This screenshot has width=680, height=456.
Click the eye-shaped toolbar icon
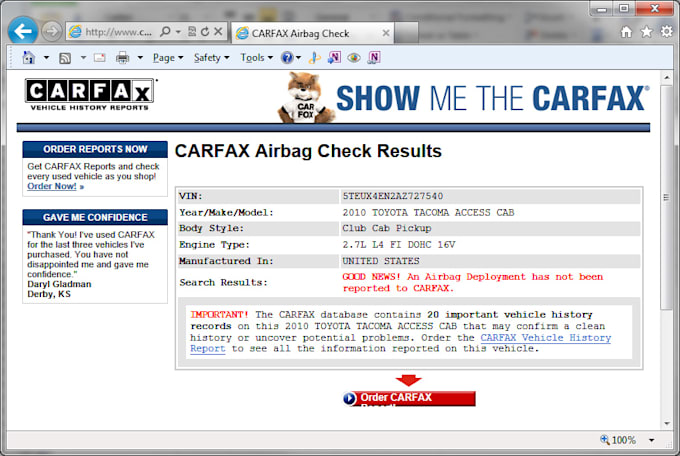pos(354,57)
